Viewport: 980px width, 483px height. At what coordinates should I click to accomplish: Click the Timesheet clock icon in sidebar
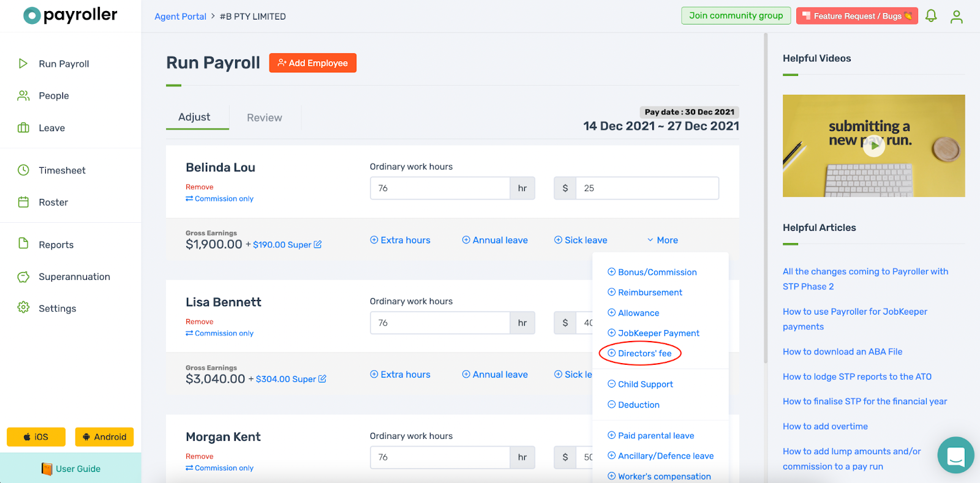click(x=23, y=170)
